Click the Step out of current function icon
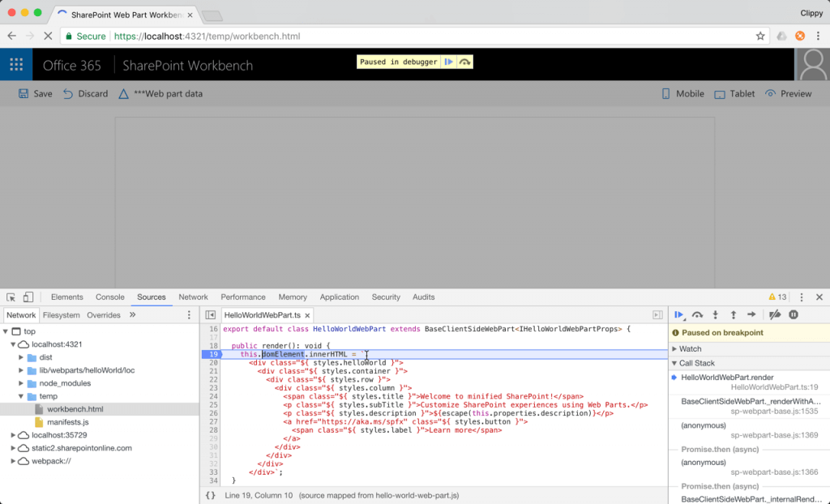 click(x=734, y=314)
